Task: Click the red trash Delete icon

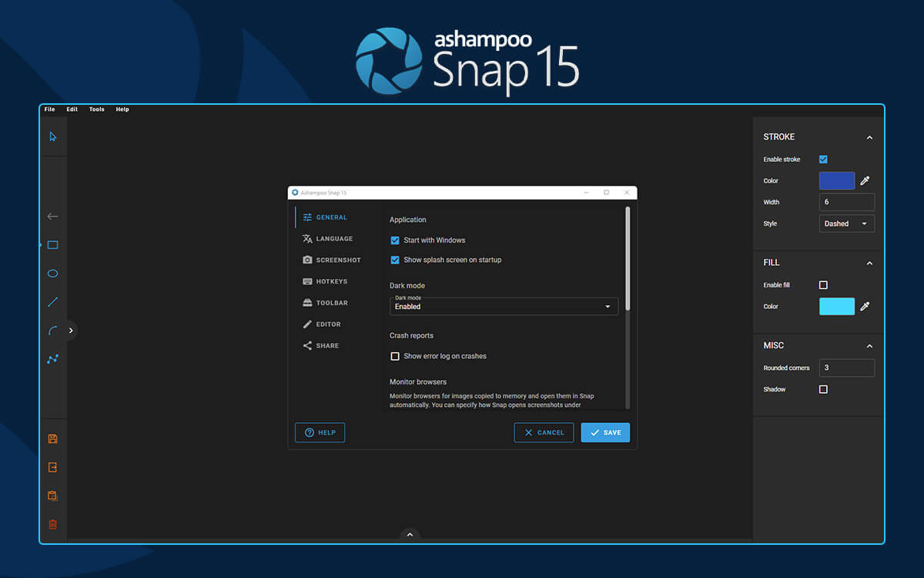Action: (x=53, y=525)
